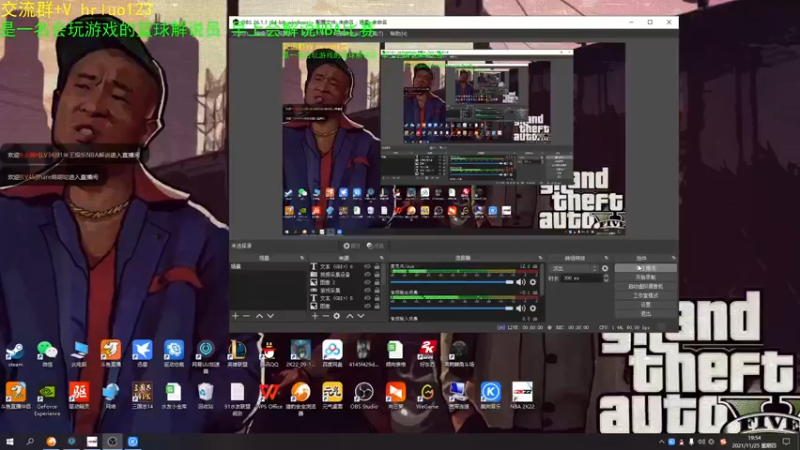Open the WeChat desktop icon
Screen dimensions: 800x450
47,354
